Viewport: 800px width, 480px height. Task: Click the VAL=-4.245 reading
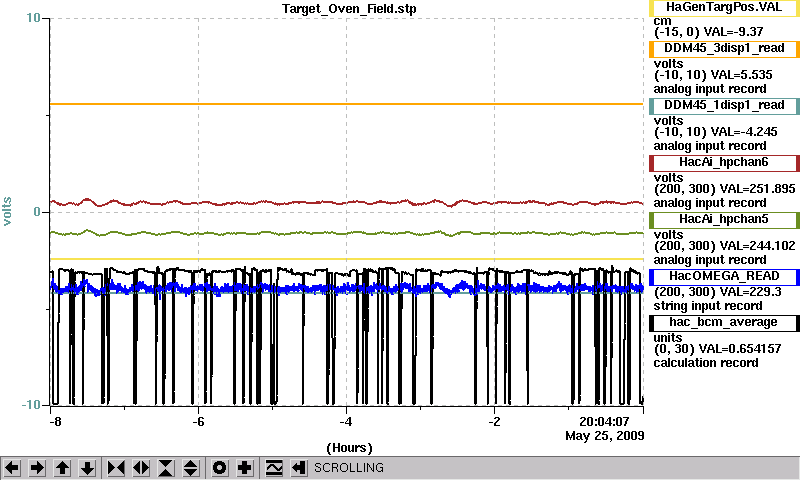click(744, 132)
